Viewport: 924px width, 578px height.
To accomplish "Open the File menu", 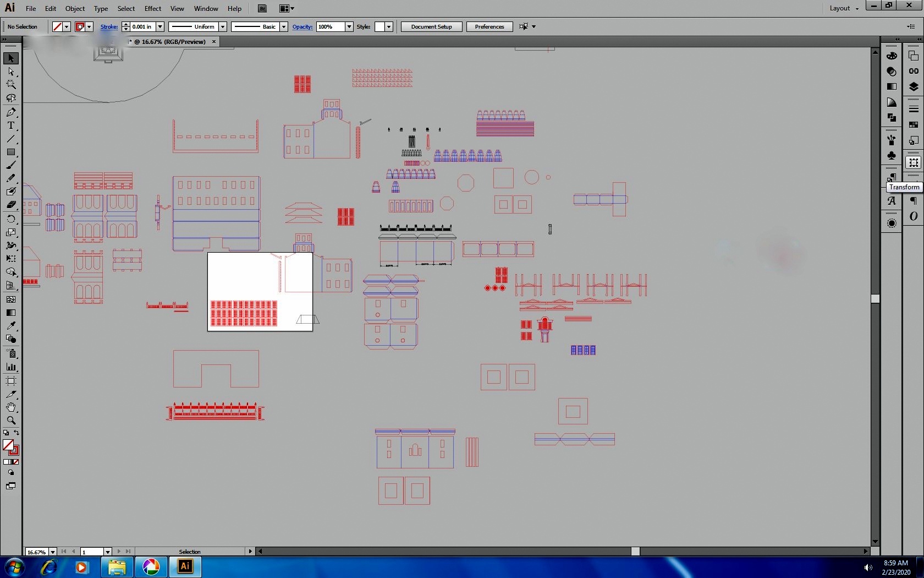I will pos(31,8).
